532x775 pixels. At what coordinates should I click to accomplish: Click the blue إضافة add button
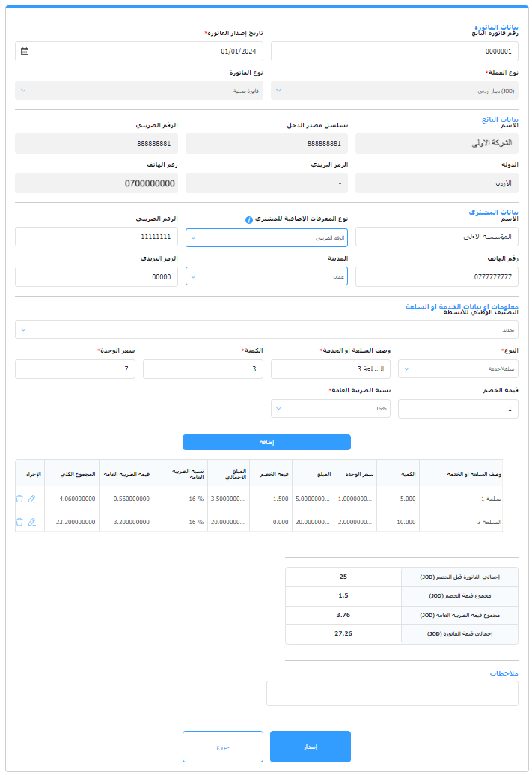click(x=266, y=442)
